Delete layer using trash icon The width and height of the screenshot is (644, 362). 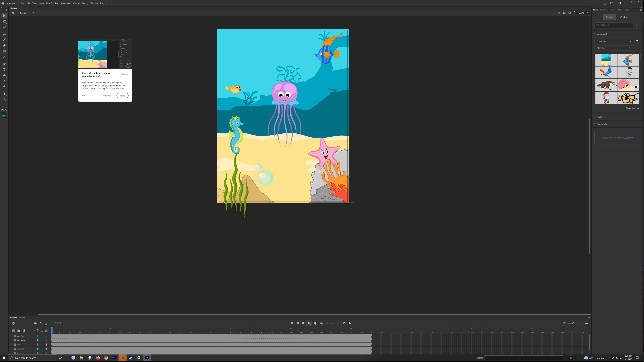[x=24, y=331]
